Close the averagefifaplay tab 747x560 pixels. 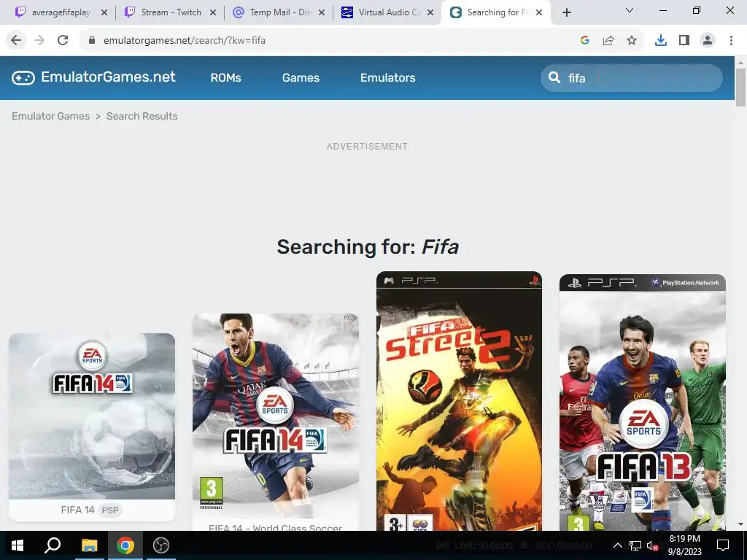[x=104, y=12]
